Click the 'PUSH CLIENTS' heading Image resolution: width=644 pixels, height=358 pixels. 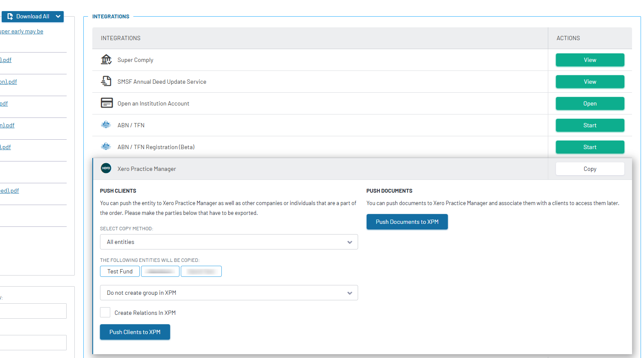(x=118, y=191)
